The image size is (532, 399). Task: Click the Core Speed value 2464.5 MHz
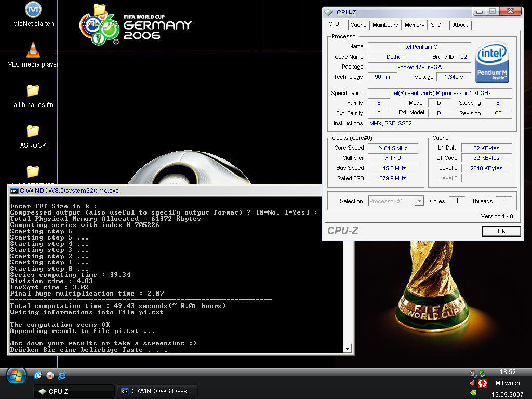393,148
